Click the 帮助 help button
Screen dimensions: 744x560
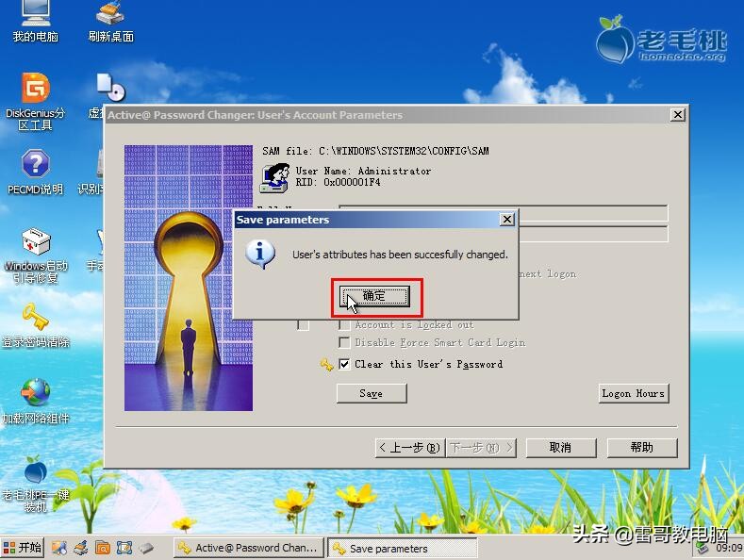point(642,448)
